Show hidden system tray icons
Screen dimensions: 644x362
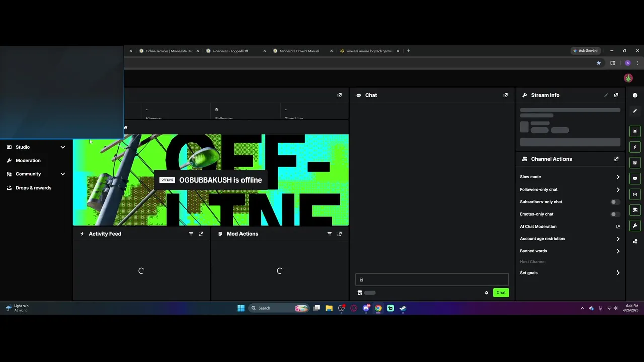582,308
